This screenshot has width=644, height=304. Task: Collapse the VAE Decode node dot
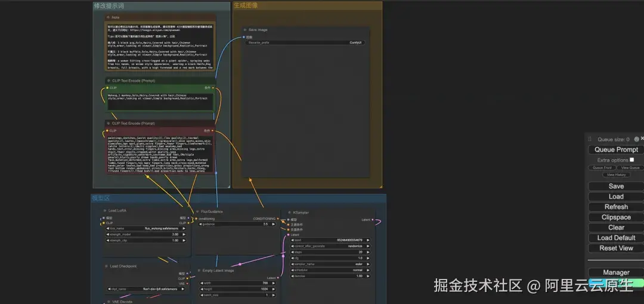tap(109, 302)
